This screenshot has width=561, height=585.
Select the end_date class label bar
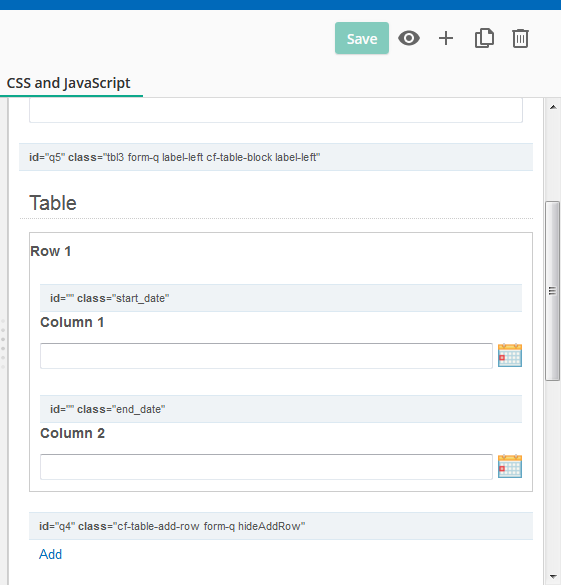pos(281,409)
